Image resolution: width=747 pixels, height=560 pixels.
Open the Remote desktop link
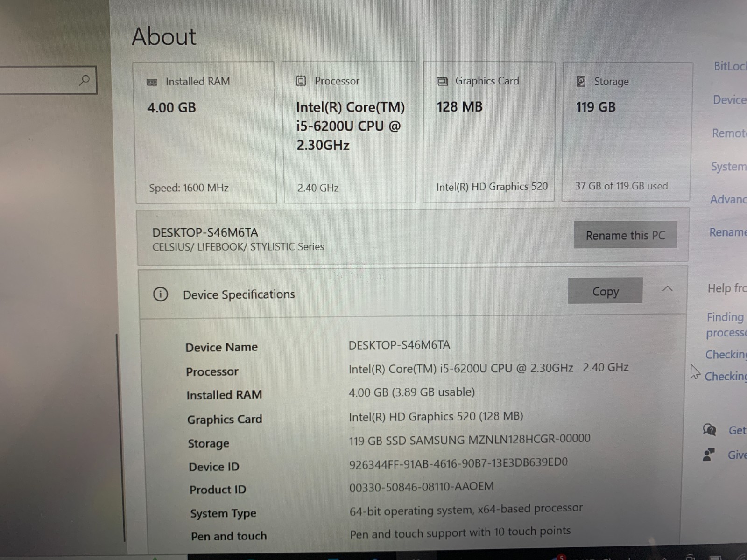point(729,133)
